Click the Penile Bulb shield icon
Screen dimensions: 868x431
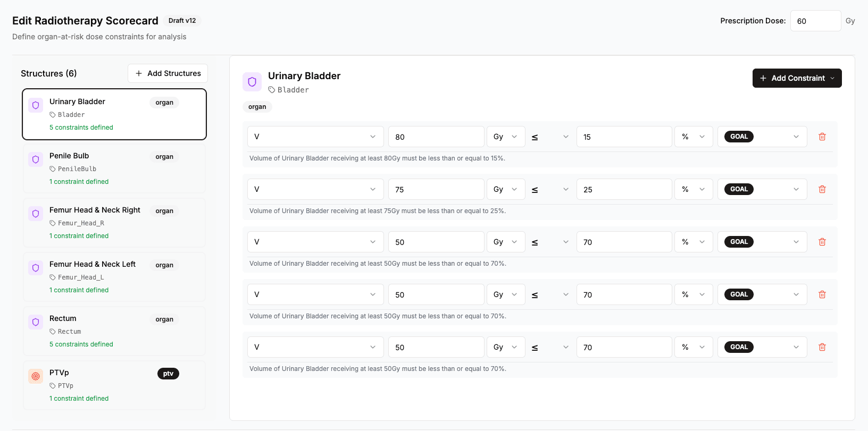(36, 159)
